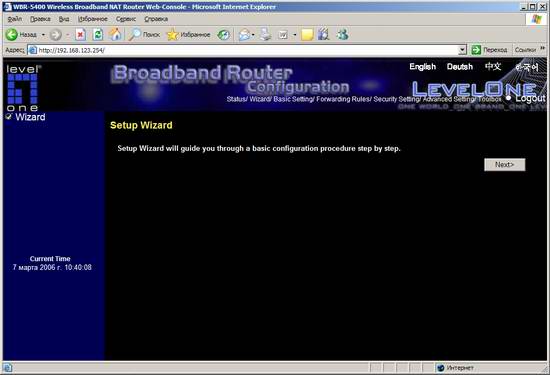Click the Current Time label in sidebar
The height and width of the screenshot is (375, 550).
[50, 259]
